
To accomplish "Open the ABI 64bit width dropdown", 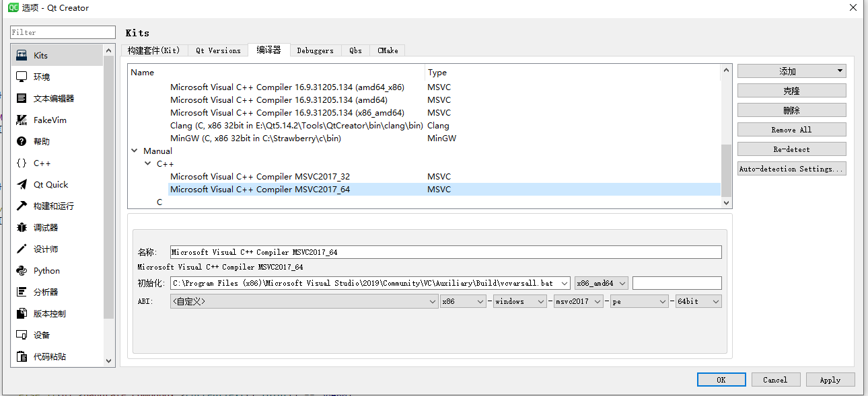I will 699,301.
